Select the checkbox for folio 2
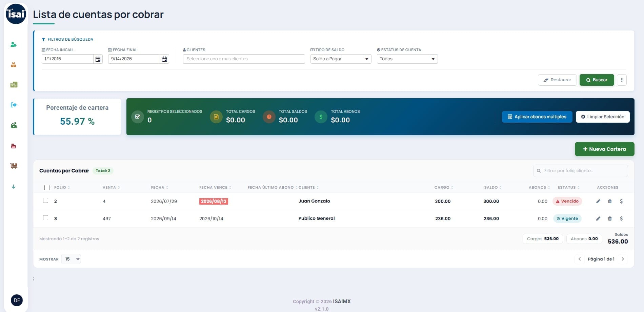This screenshot has height=312, width=644. pyautogui.click(x=46, y=201)
